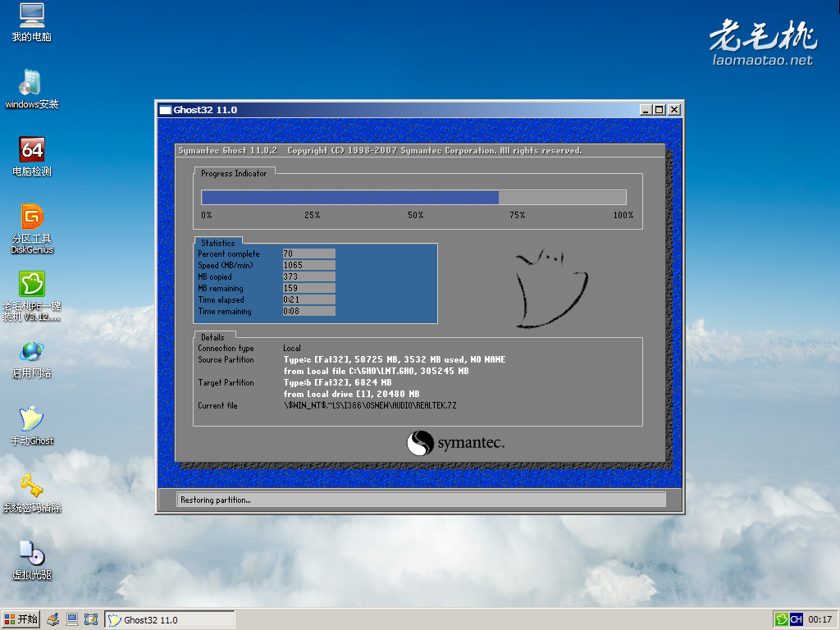Open the 我的电脑 desktop icon

coord(32,22)
